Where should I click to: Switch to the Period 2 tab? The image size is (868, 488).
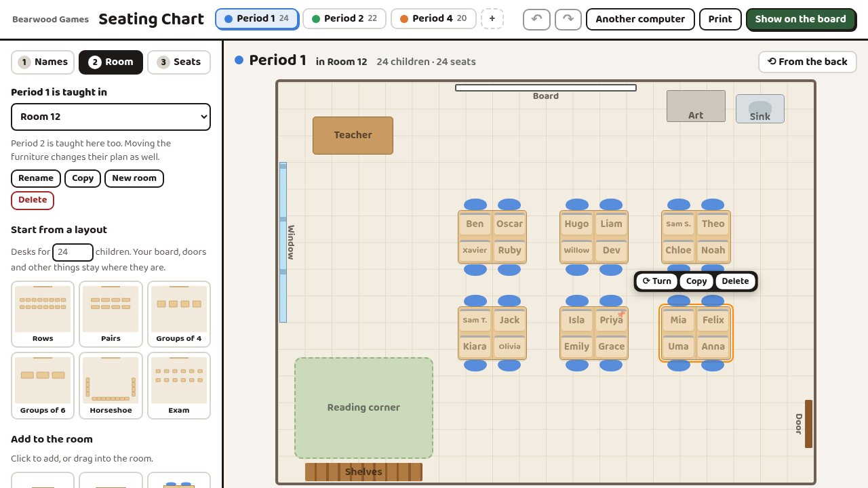pyautogui.click(x=344, y=19)
